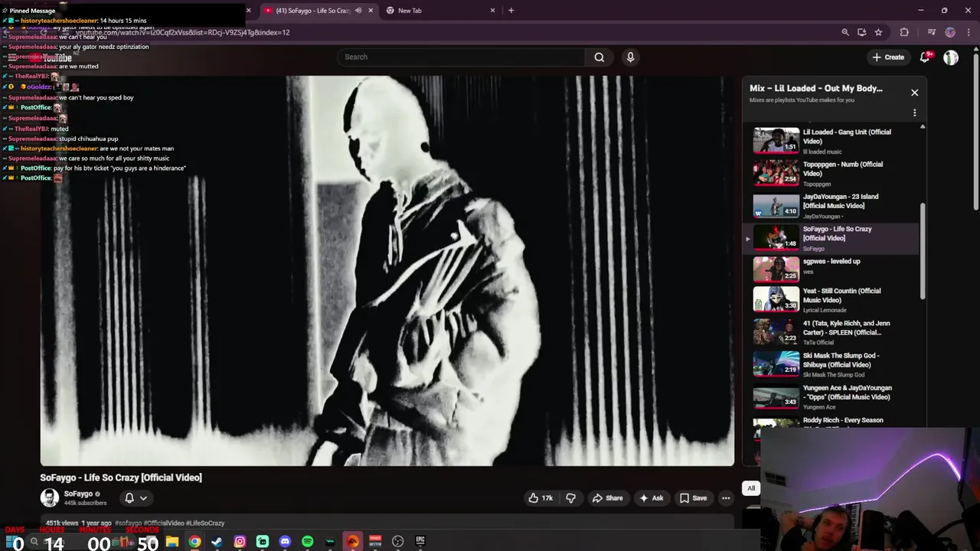The image size is (980, 551).
Task: Open SoFaygo channel avatar
Action: point(49,498)
